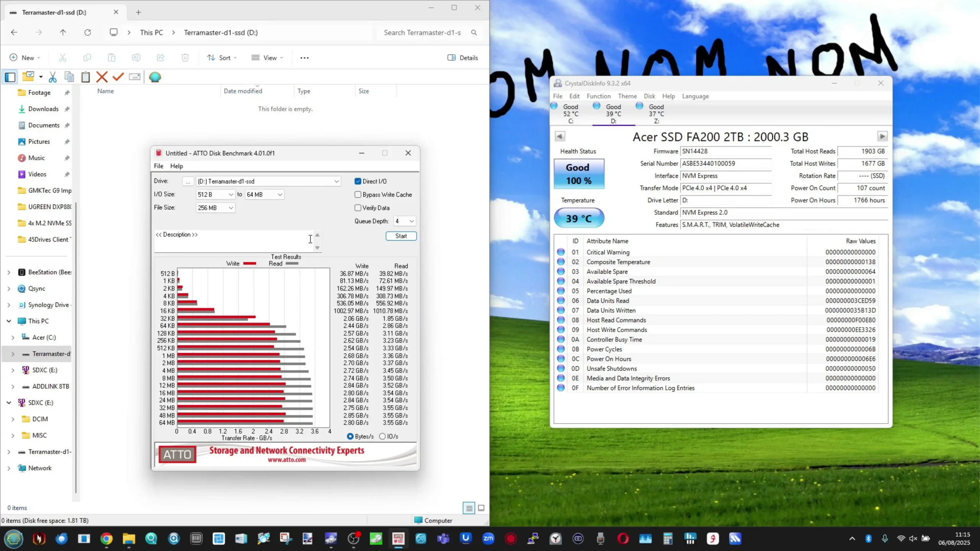Open the New item menu in Explorer

point(24,58)
